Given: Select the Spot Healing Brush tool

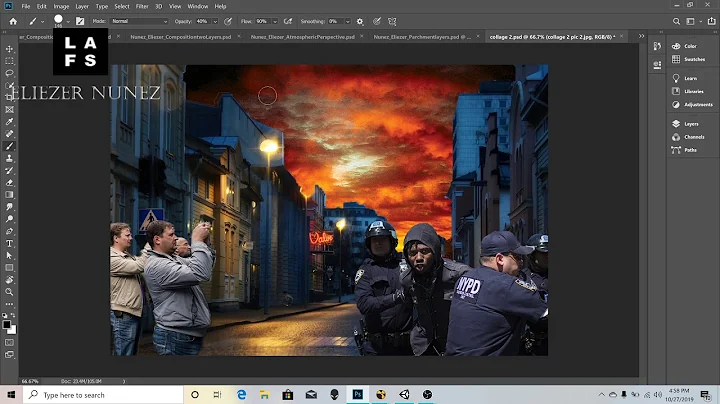Looking at the screenshot, I should point(9,134).
